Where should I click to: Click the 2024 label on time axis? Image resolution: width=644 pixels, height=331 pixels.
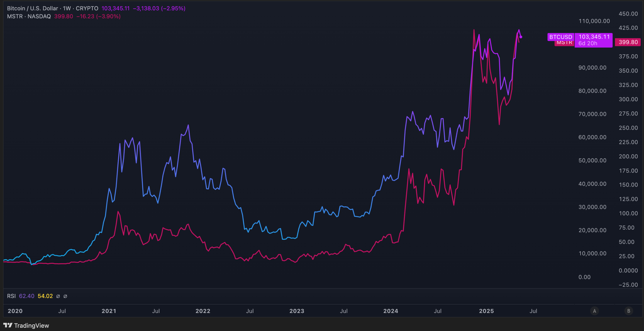[x=391, y=311]
